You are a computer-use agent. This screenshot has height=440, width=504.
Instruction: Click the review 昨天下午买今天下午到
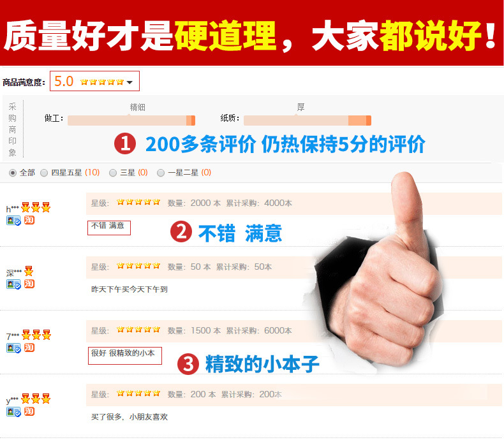(x=130, y=290)
